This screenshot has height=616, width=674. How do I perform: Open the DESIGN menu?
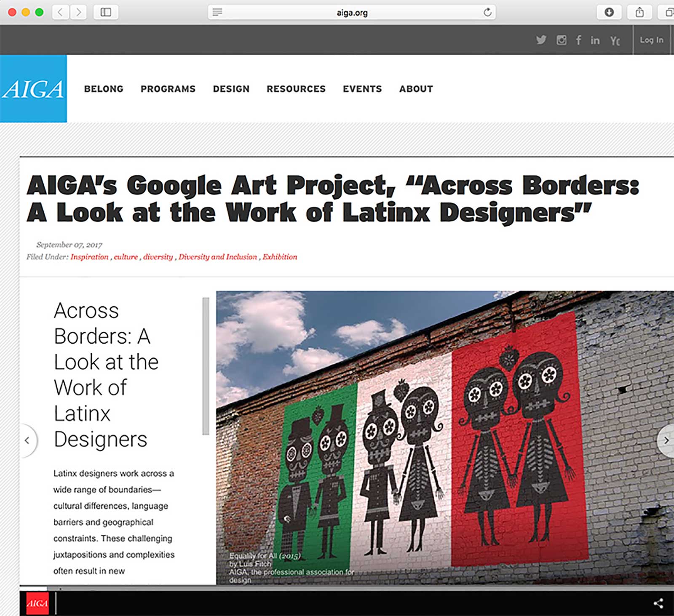tap(231, 89)
